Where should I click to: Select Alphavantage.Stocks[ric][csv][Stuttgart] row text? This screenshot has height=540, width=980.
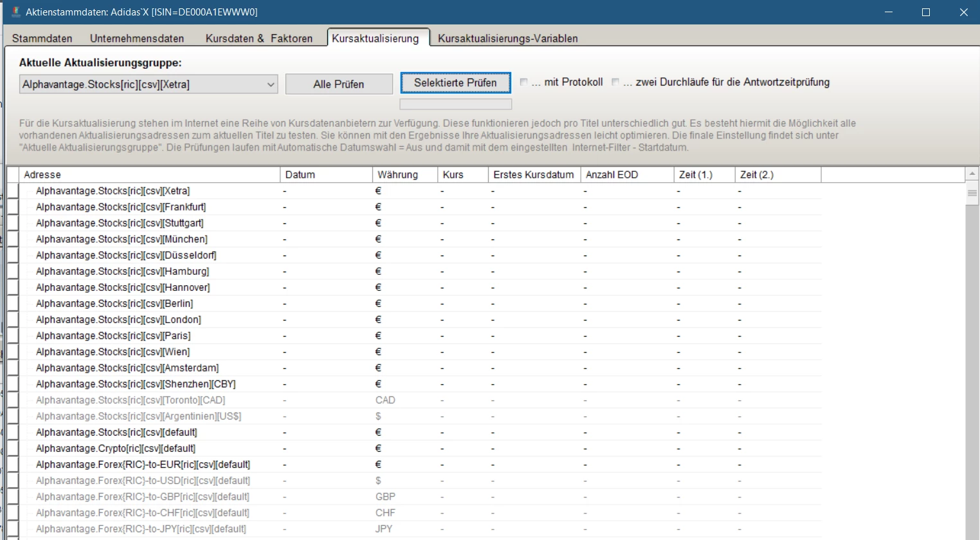click(120, 223)
